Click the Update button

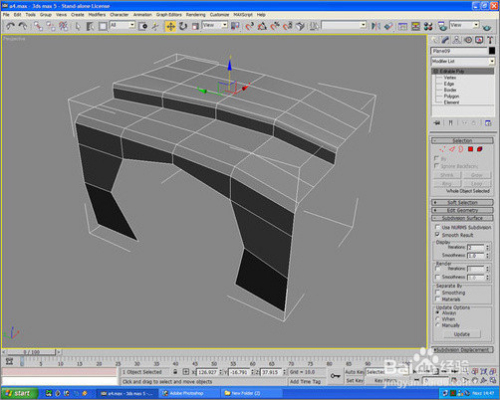point(462,334)
